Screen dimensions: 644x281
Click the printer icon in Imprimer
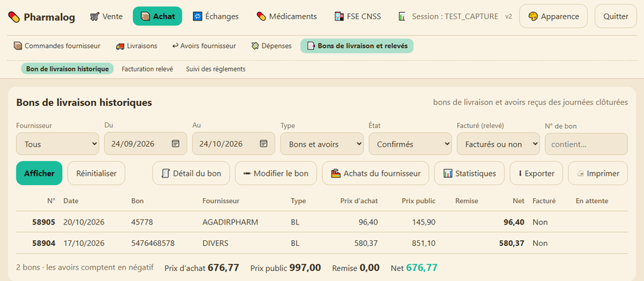tap(580, 174)
